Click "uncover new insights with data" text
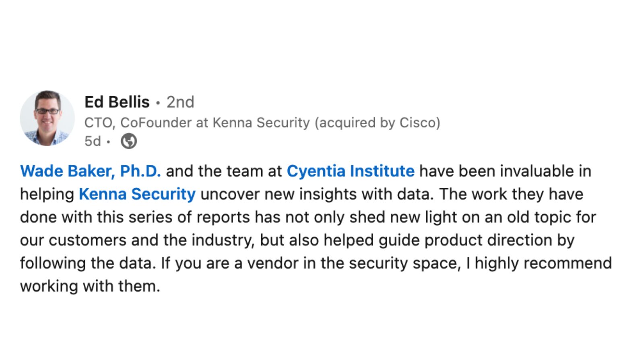This screenshot has height=362, width=644. [x=316, y=194]
